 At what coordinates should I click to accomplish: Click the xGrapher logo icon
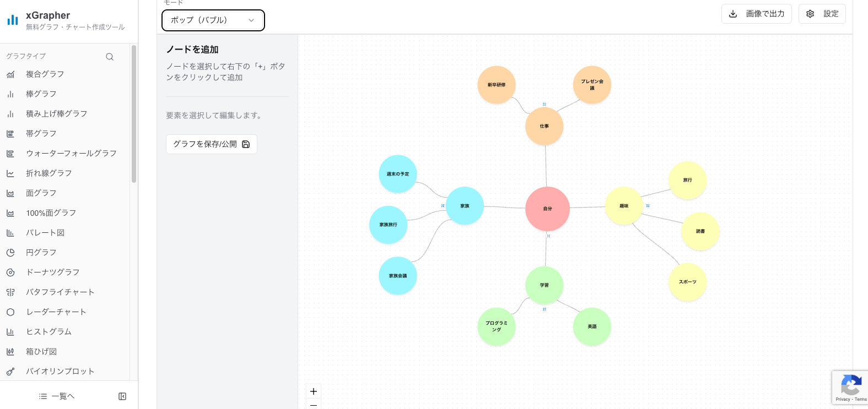(13, 20)
